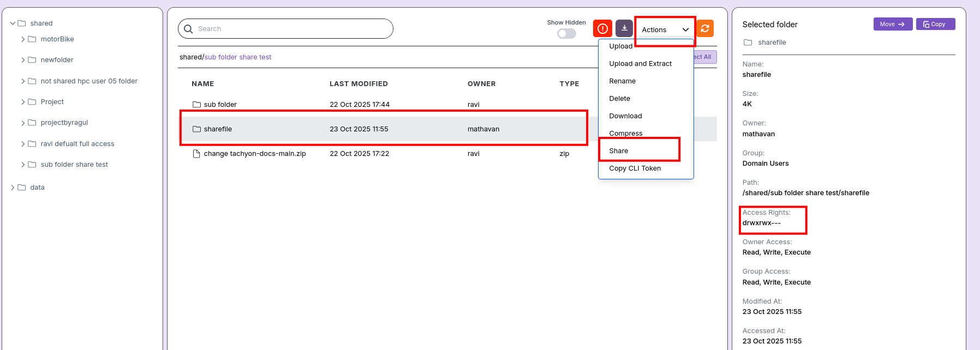Click the Domain Users group value
This screenshot has height=350, width=980.
coord(765,164)
